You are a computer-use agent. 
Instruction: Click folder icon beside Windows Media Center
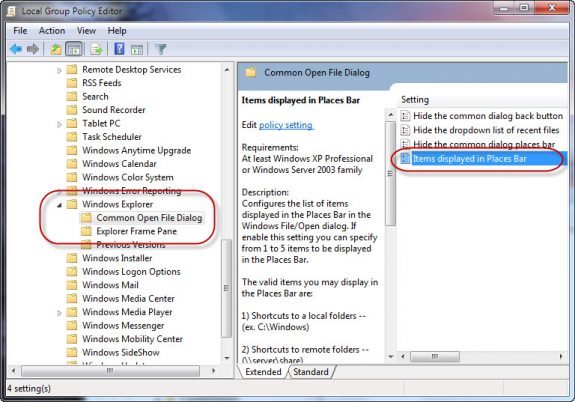click(72, 299)
